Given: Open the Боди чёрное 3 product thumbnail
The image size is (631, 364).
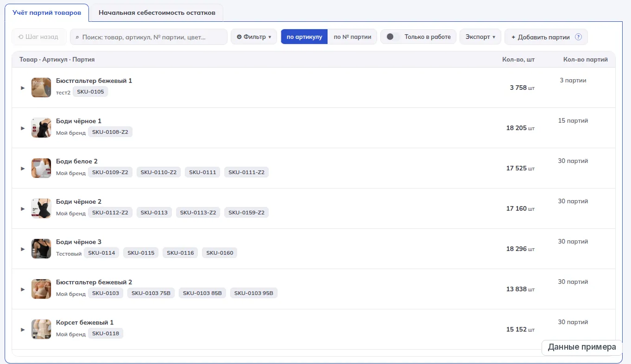Looking at the screenshot, I should pos(41,249).
